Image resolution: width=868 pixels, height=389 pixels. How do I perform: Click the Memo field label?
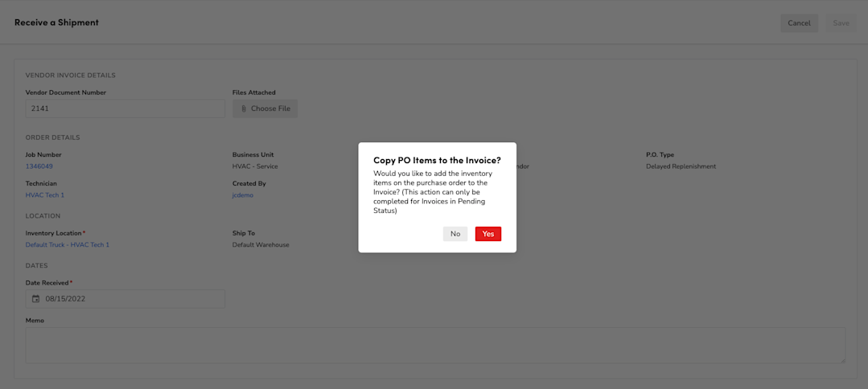(x=35, y=321)
